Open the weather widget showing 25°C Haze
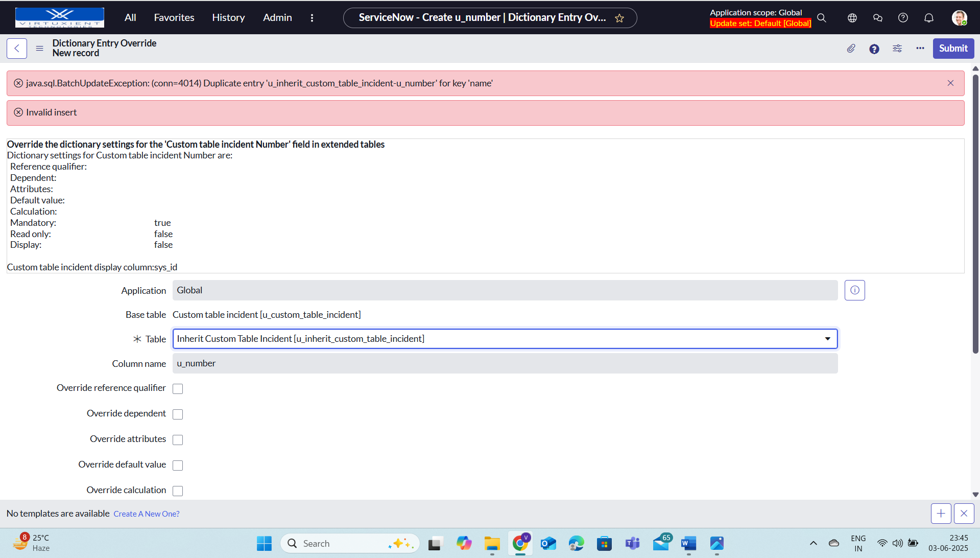Viewport: 980px width, 558px height. (32, 543)
